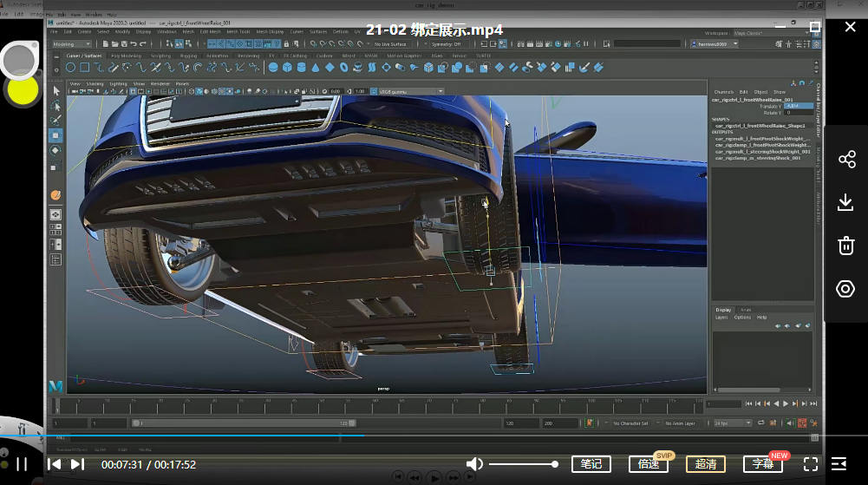
Task: Open the 倍速 playback speed menu
Action: click(648, 464)
